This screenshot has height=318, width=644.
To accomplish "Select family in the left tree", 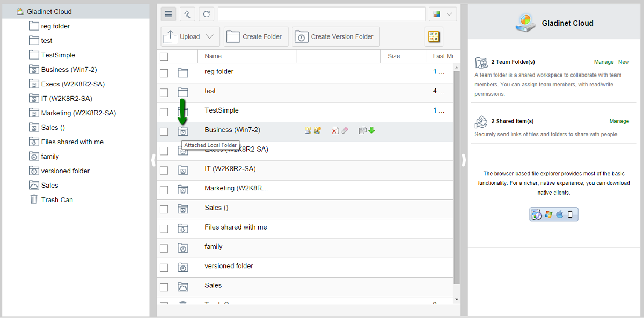I will (x=50, y=156).
